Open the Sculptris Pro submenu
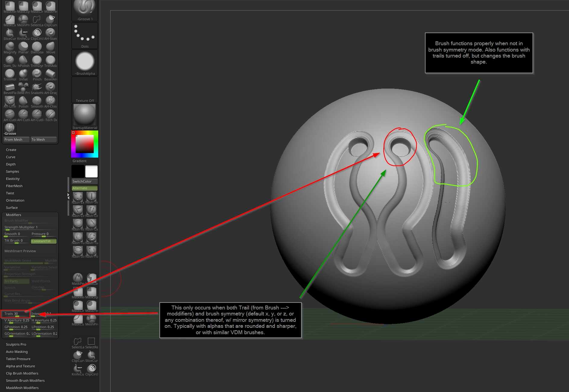This screenshot has width=569, height=392. click(x=16, y=344)
